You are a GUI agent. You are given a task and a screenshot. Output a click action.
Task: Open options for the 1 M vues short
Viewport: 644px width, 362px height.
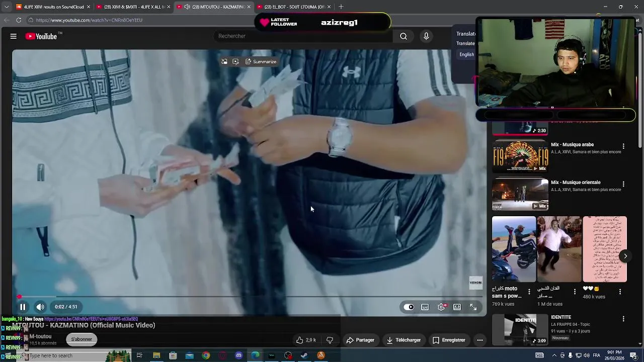point(575,292)
